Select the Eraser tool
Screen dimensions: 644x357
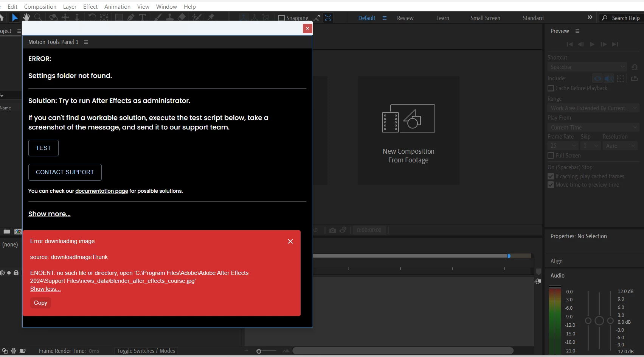coord(182,17)
